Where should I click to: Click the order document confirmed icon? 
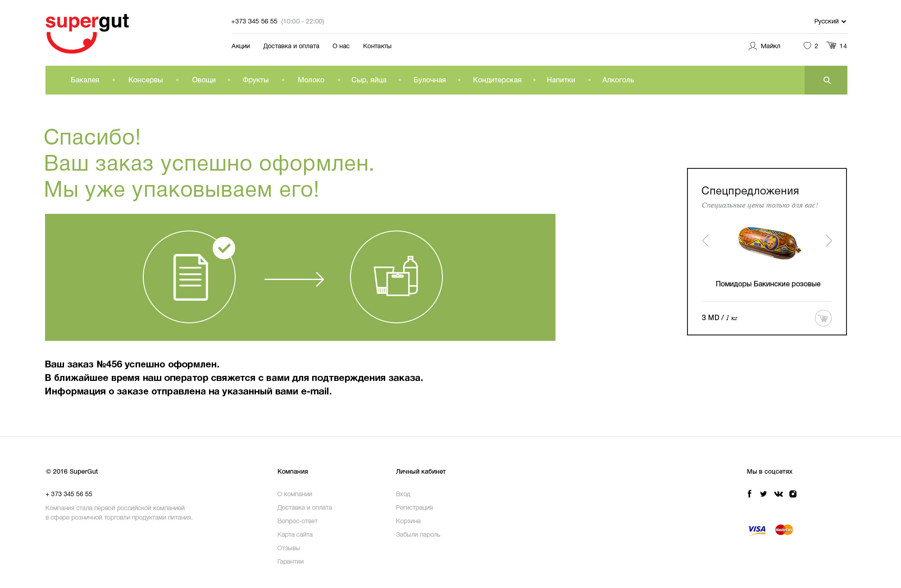tap(189, 277)
